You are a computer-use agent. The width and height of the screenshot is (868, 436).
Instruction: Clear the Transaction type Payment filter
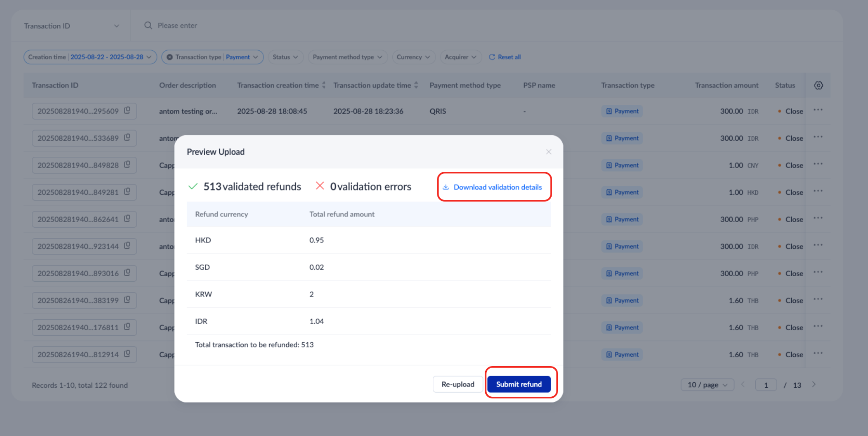169,57
